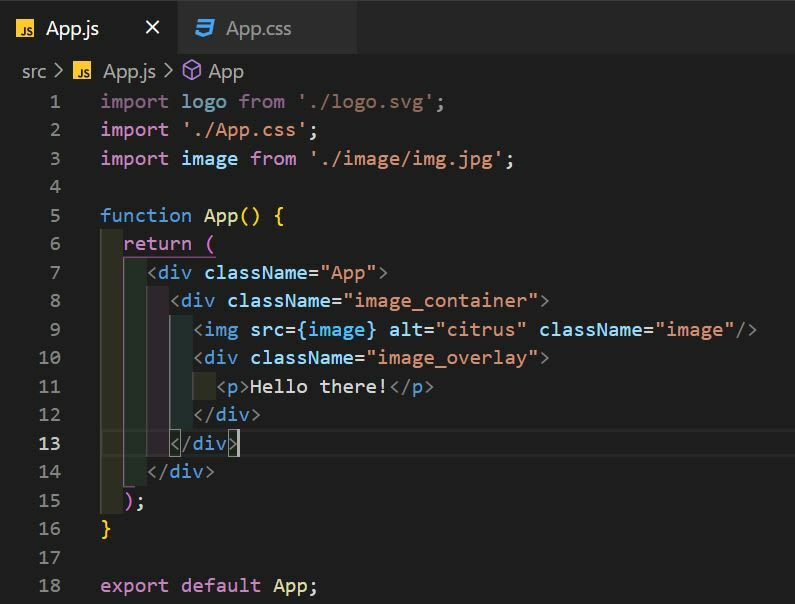Close the App.js tab
The width and height of the screenshot is (795, 604).
tap(152, 27)
